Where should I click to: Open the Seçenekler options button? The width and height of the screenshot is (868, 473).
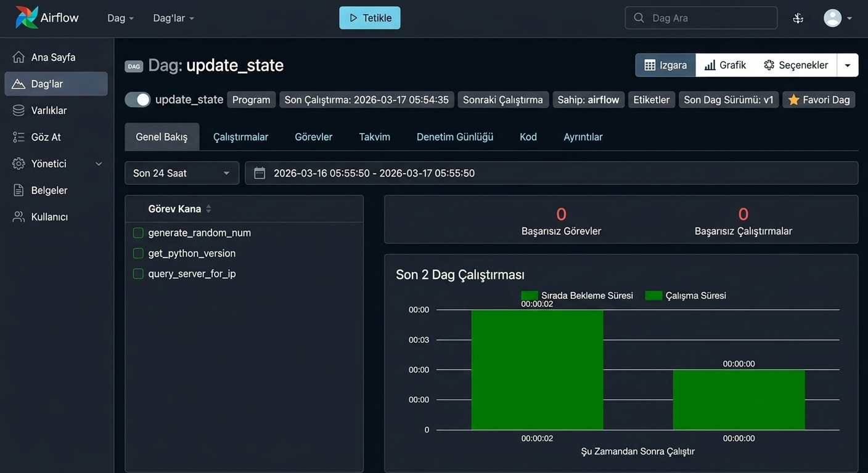pyautogui.click(x=796, y=65)
